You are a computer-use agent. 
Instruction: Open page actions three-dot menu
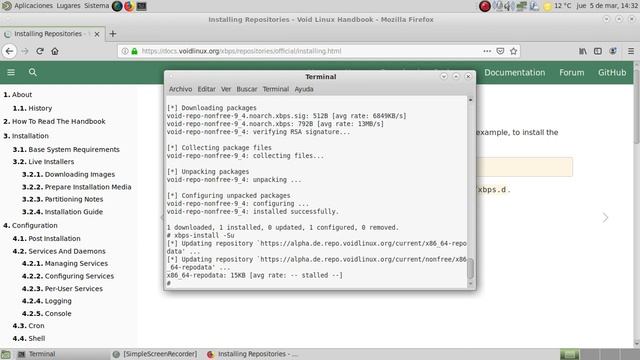487,51
